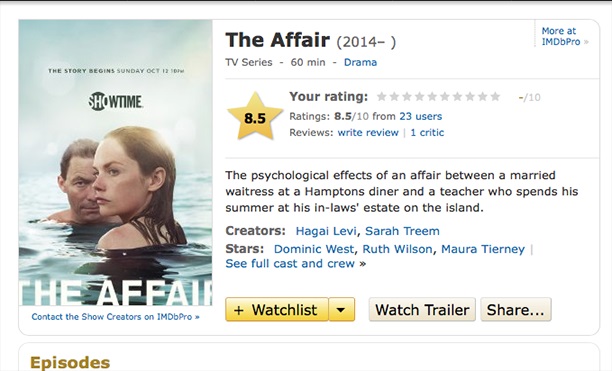Open More at IMDbPro link
This screenshot has width=612, height=371.
click(x=565, y=36)
